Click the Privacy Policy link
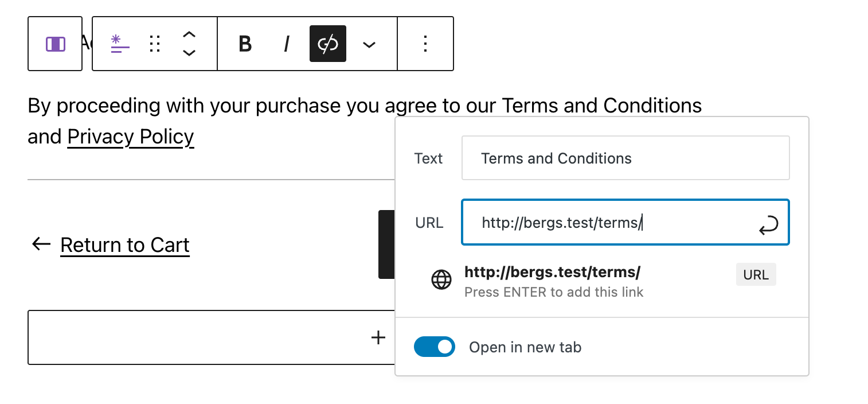 (131, 137)
